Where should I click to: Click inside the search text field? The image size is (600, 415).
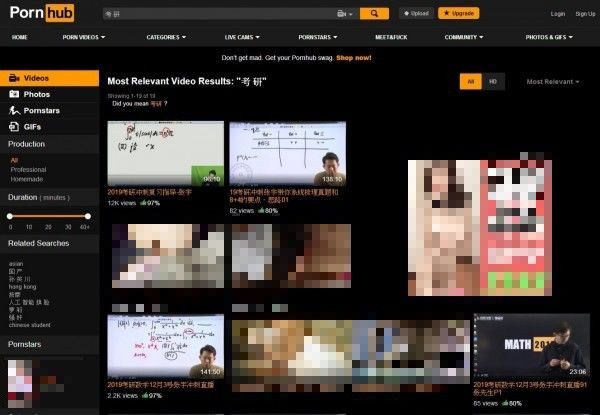tap(220, 14)
